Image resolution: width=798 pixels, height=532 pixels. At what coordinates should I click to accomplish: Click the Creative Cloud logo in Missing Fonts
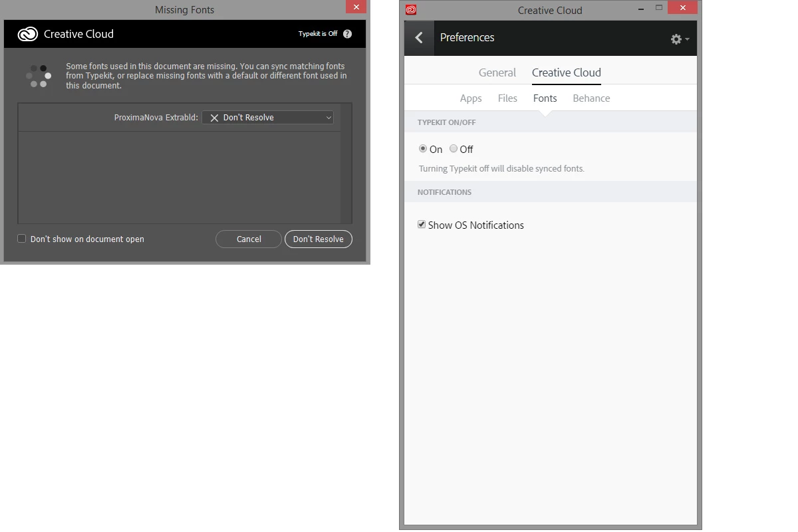pyautogui.click(x=28, y=34)
